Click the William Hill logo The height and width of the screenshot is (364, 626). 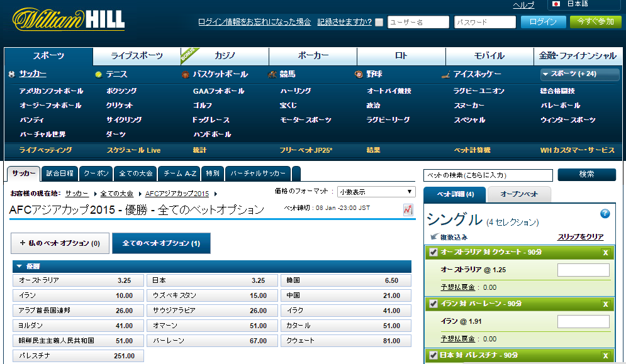69,19
